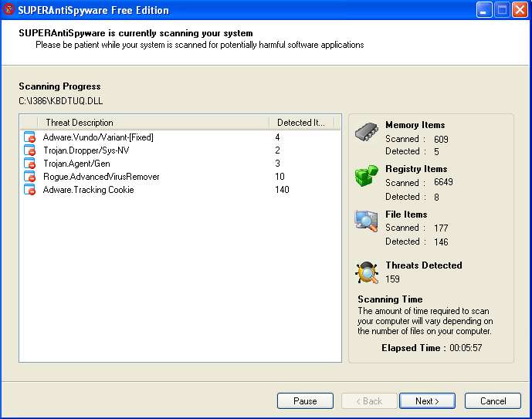Click the Scanning Time heading

point(390,299)
